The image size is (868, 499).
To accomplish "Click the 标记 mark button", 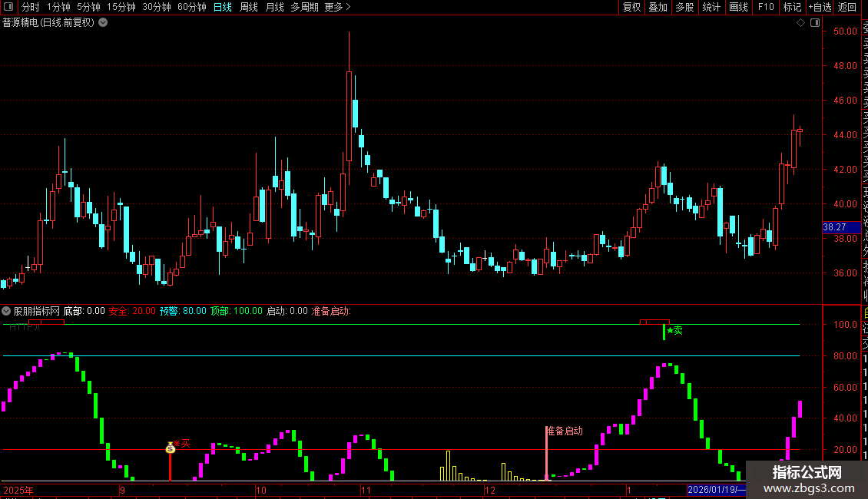I will pos(792,7).
